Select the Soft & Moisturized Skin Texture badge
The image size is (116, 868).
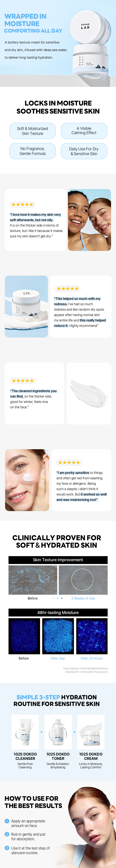point(32,131)
